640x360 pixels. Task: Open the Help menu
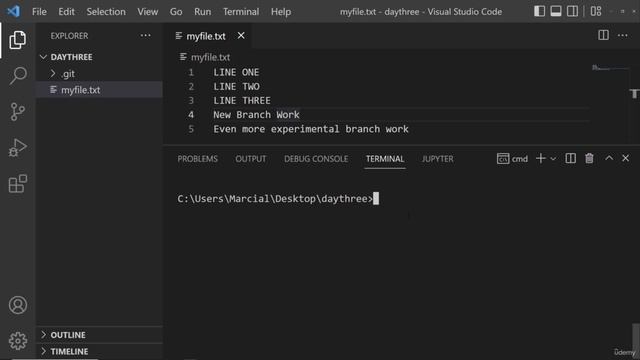(281, 11)
